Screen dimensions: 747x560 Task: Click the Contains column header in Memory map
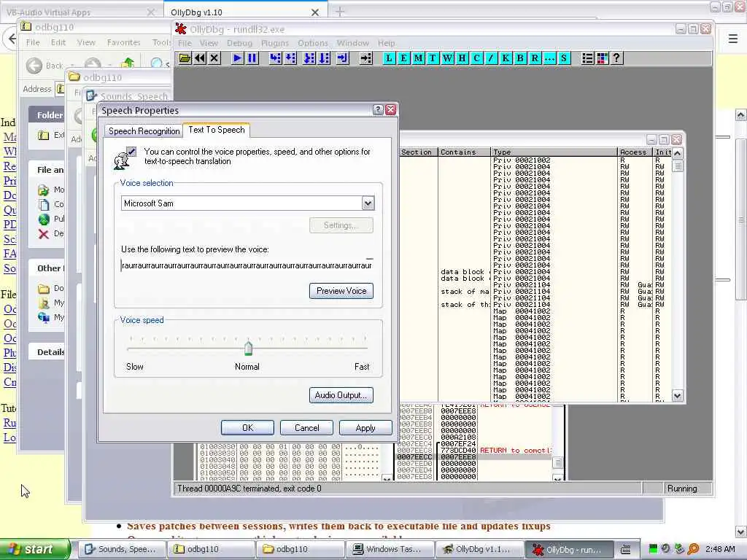[x=463, y=152]
